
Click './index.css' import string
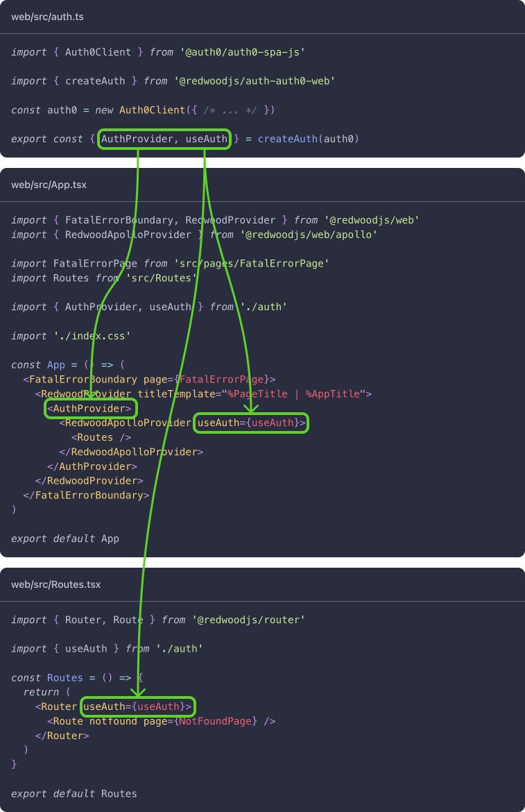(x=92, y=336)
